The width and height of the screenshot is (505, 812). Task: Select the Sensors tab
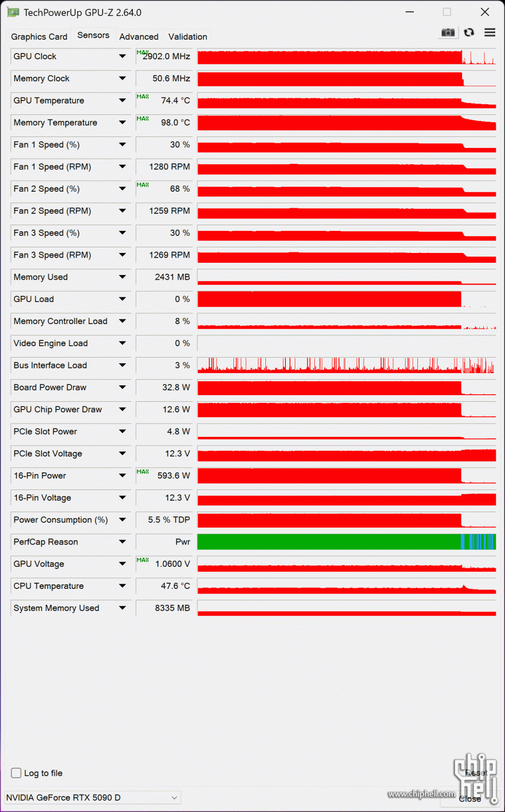coord(93,35)
